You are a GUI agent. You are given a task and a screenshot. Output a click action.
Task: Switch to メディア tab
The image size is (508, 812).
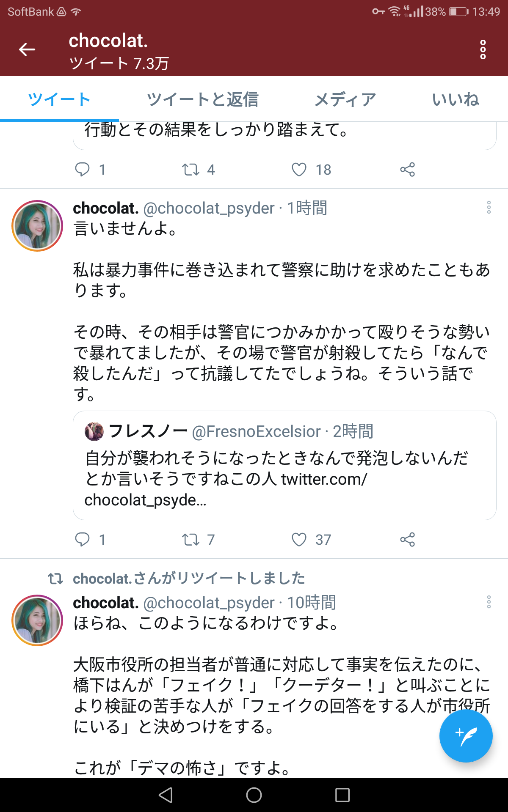pos(345,100)
